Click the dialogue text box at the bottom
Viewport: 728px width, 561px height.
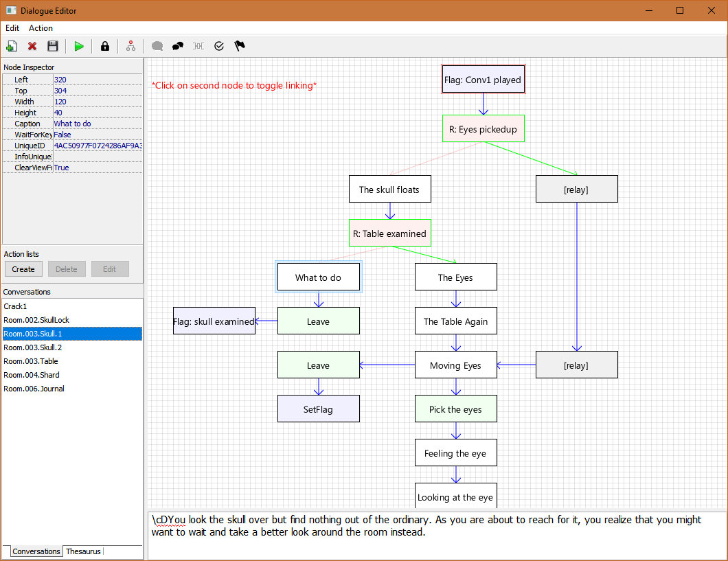pos(437,535)
